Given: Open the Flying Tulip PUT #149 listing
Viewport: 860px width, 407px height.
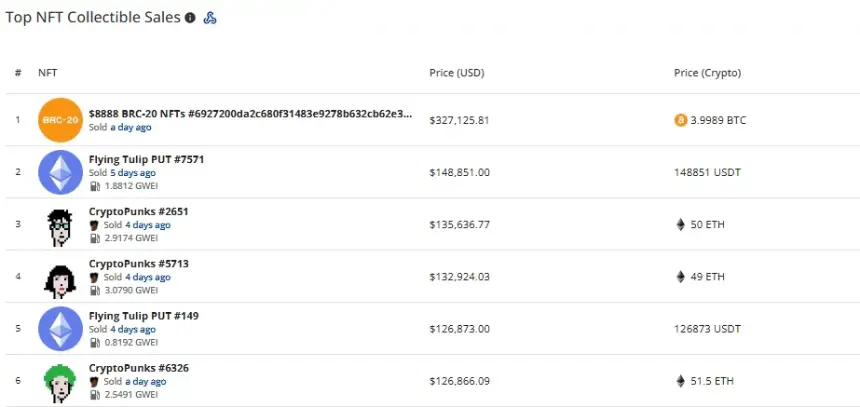Looking at the screenshot, I should coord(144,316).
